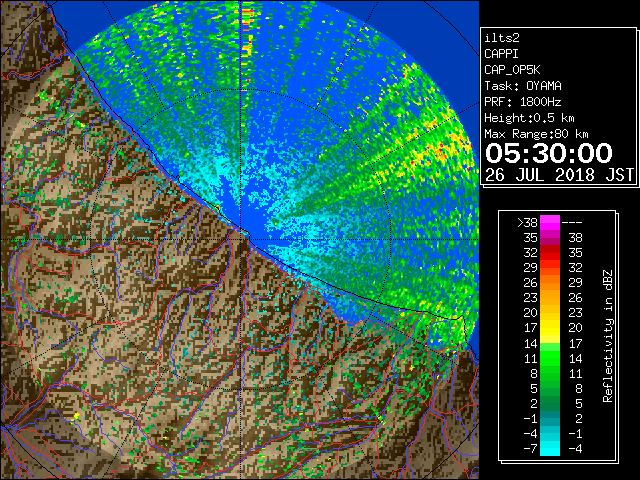Image resolution: width=640 pixels, height=480 pixels.
Task: Pick the magenta top band of color scale
Action: [x=550, y=222]
